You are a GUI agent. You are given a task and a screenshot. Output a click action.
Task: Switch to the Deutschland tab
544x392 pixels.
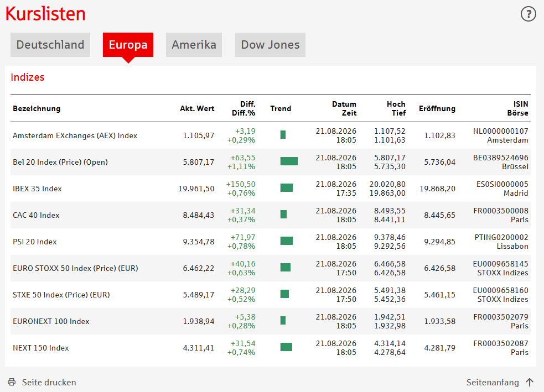pyautogui.click(x=50, y=45)
